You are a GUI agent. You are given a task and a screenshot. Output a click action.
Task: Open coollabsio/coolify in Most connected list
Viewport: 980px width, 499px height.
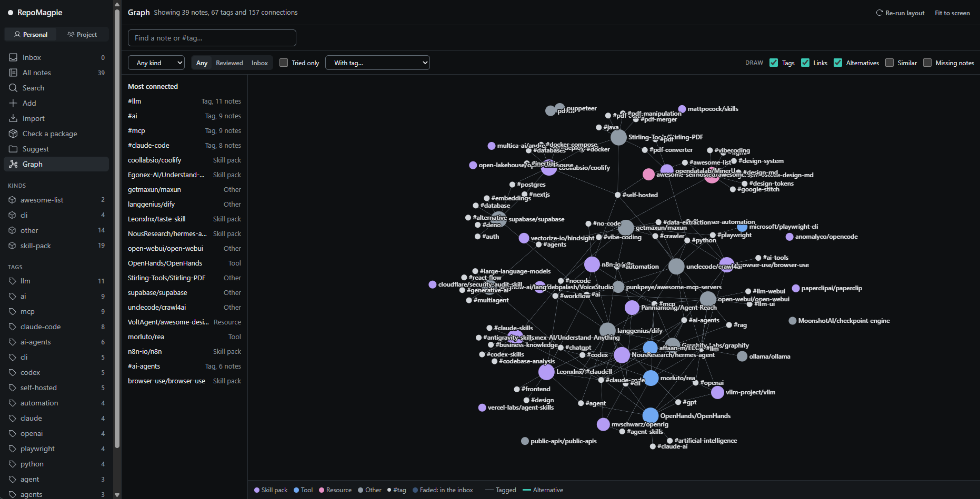pos(184,160)
